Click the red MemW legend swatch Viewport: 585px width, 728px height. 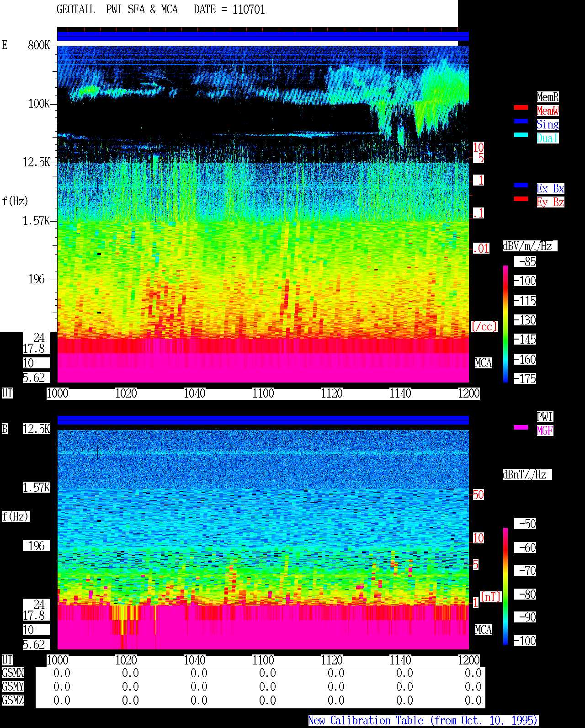click(521, 107)
